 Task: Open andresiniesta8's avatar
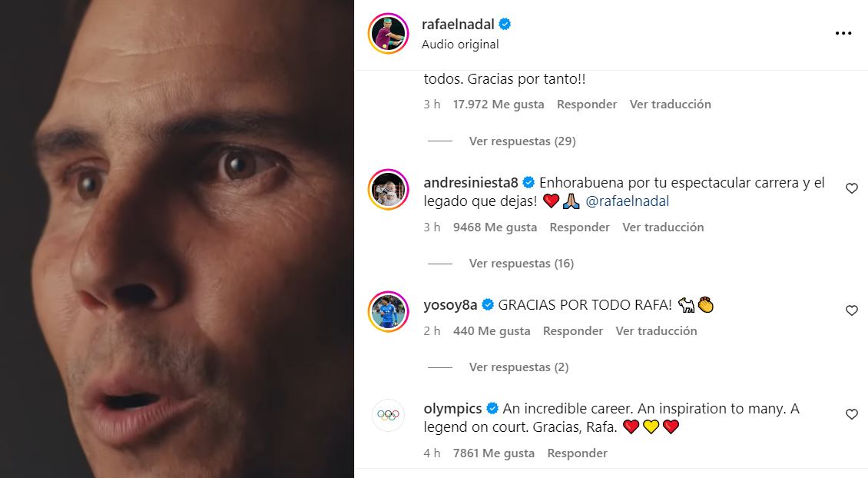point(389,189)
